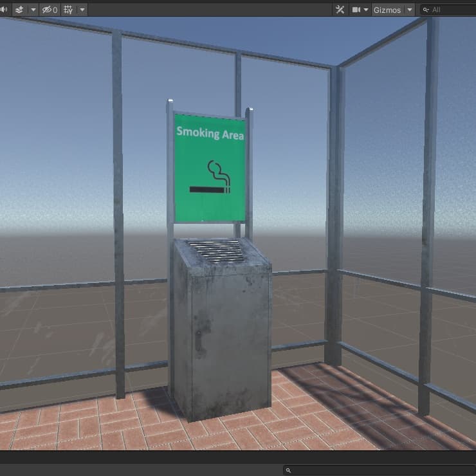Expand the scene camera dropdown arrow
The height and width of the screenshot is (476, 476).
(x=366, y=10)
